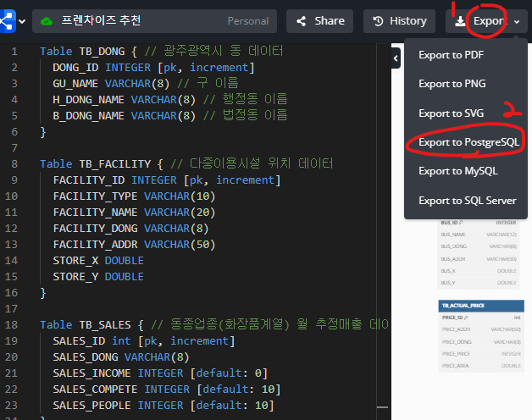Click BUS_DONG row in diagram table
532x420 pixels.
[x=479, y=246]
